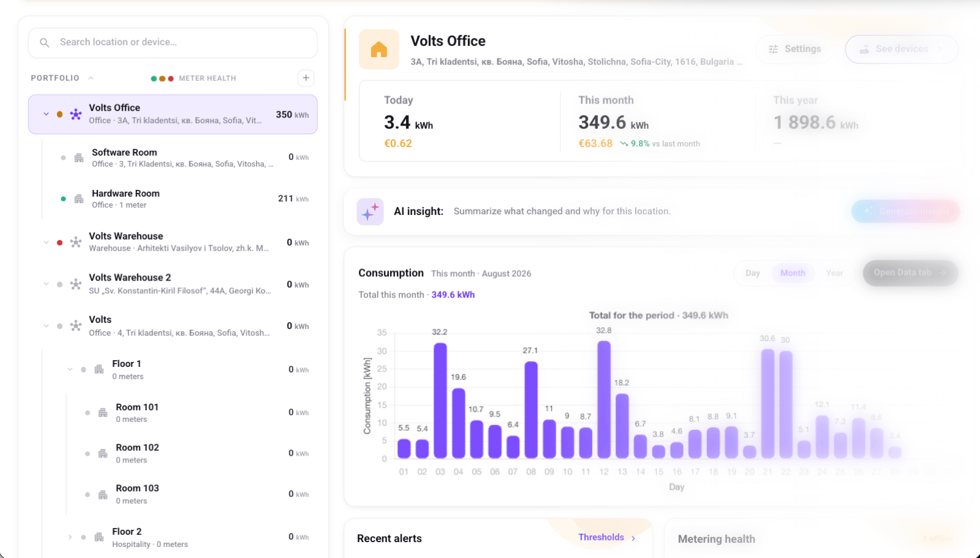This screenshot has height=558, width=980.
Task: Click the chart bar for day 13 (18.2)
Action: coord(622,426)
